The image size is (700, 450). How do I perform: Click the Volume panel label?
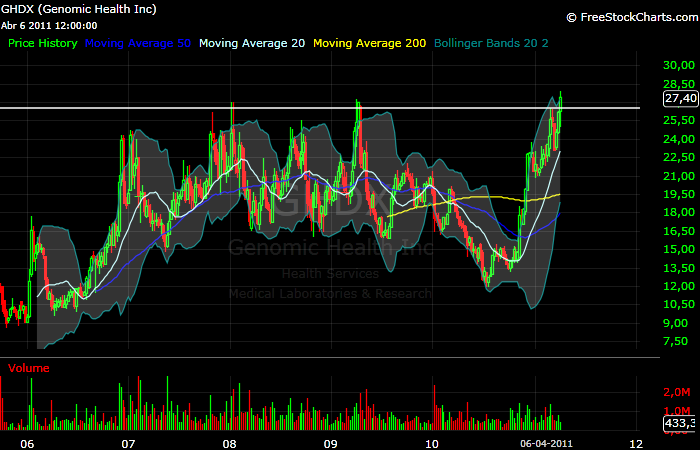click(x=29, y=368)
